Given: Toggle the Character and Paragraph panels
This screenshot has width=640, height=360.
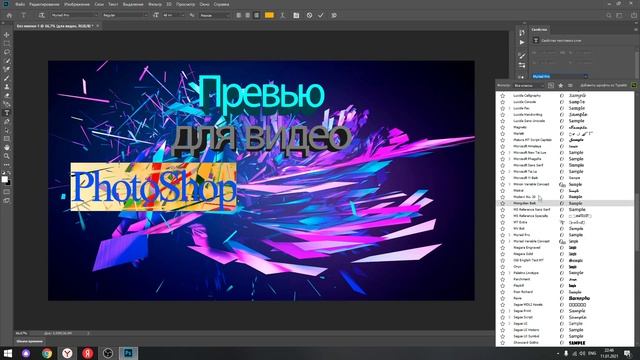Looking at the screenshot, I should [x=296, y=15].
